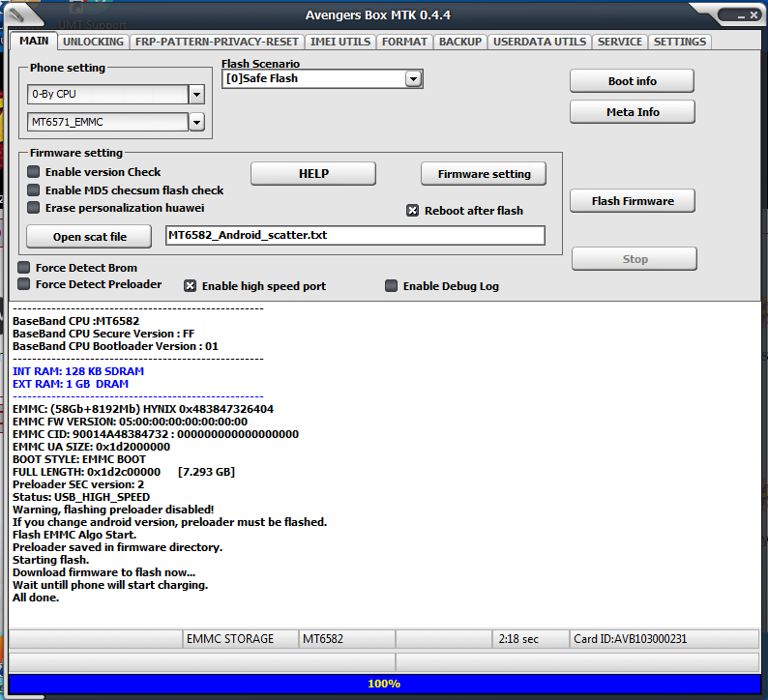Close the Avengers Box window

pyautogui.click(x=753, y=15)
